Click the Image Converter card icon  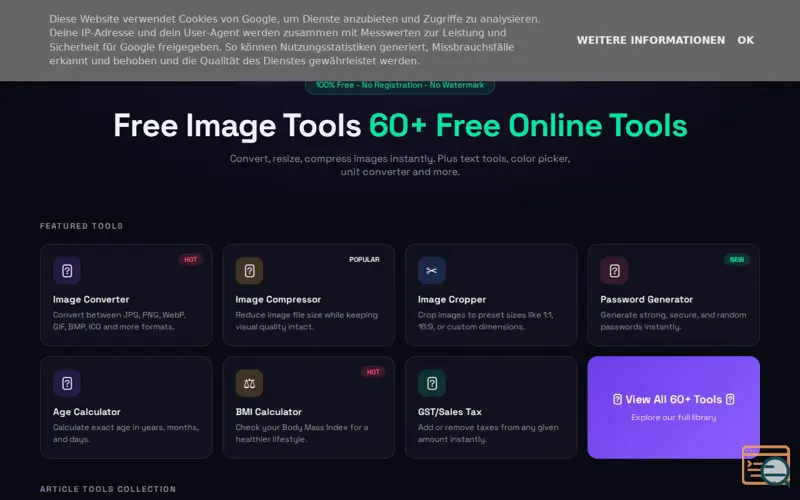(67, 271)
